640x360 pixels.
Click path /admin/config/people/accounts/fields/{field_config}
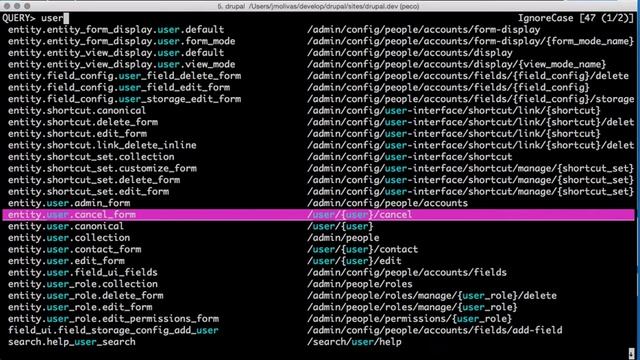[448, 87]
